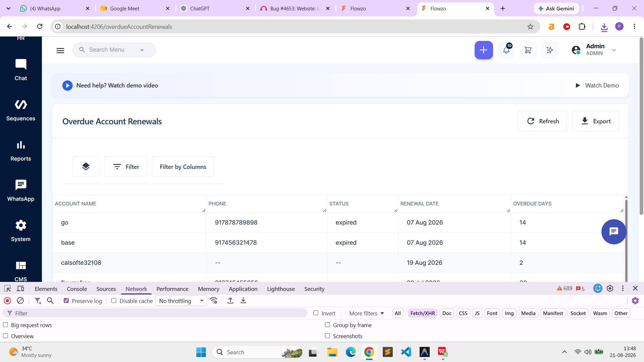Open Visual Studio Code from the taskbar

(406, 352)
